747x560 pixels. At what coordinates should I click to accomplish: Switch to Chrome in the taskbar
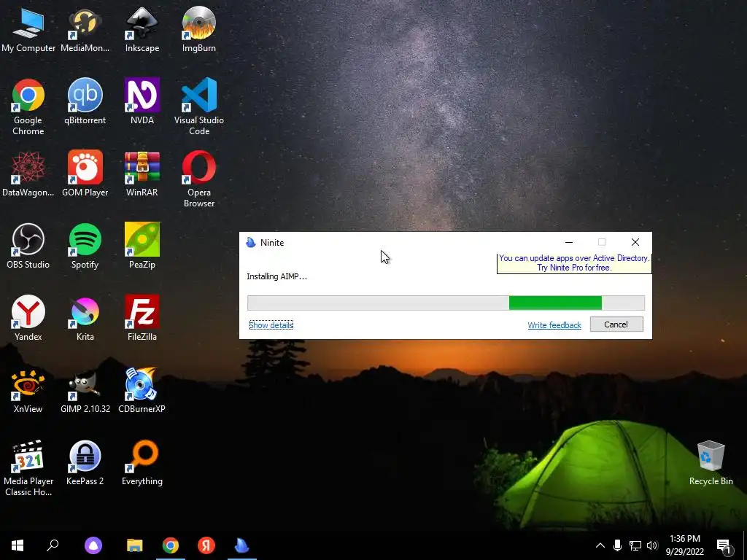point(171,545)
